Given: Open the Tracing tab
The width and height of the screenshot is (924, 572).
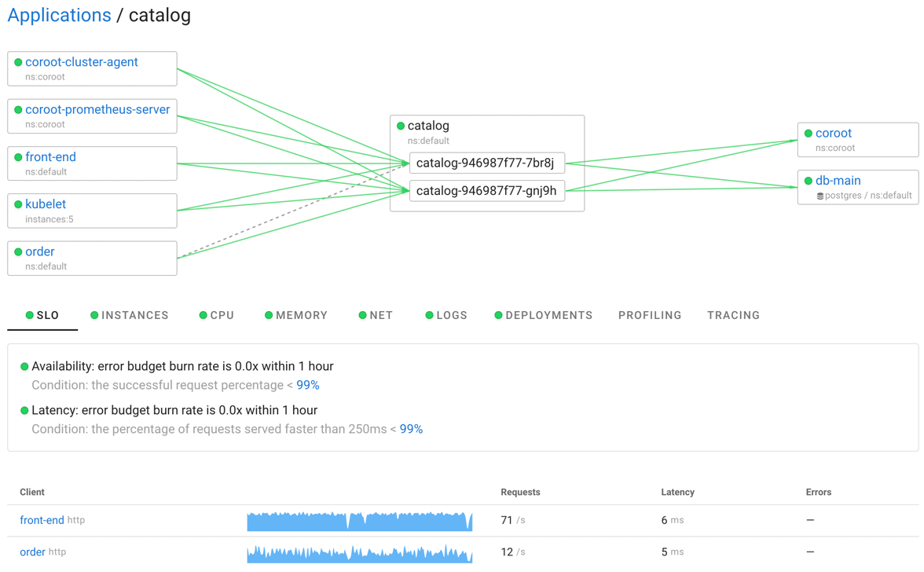Looking at the screenshot, I should (x=733, y=316).
